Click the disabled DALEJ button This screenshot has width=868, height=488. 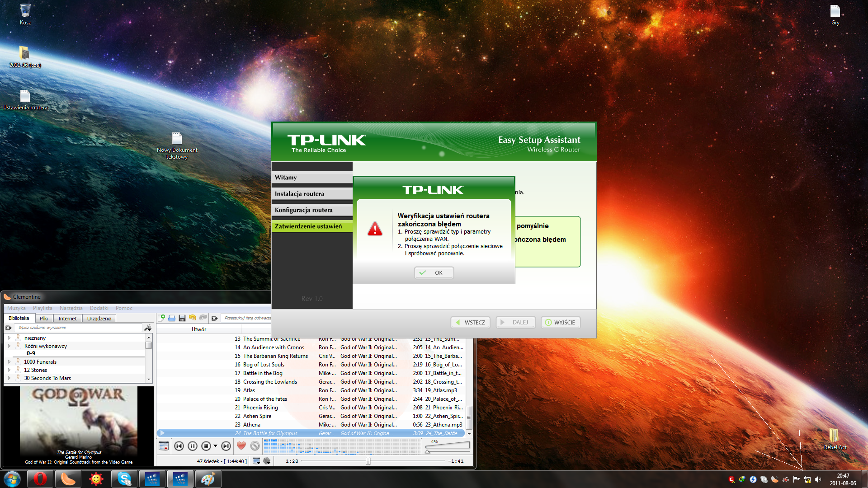click(x=515, y=323)
